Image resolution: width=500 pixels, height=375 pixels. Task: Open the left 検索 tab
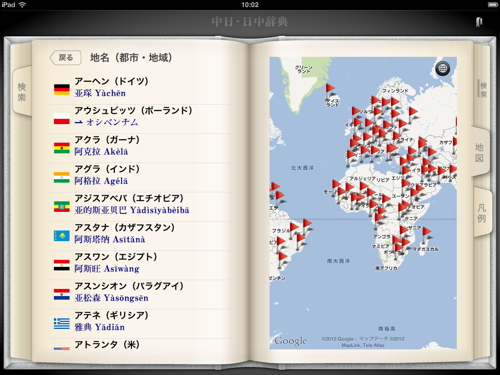click(22, 92)
